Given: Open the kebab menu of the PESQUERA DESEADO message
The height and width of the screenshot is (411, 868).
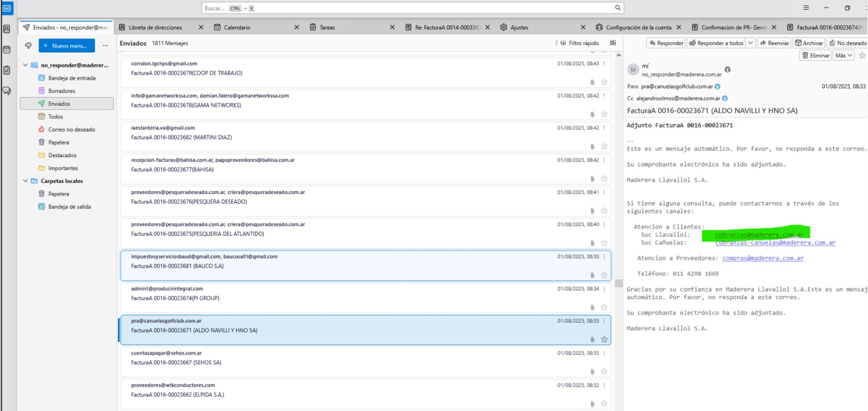Looking at the screenshot, I should pyautogui.click(x=604, y=192).
